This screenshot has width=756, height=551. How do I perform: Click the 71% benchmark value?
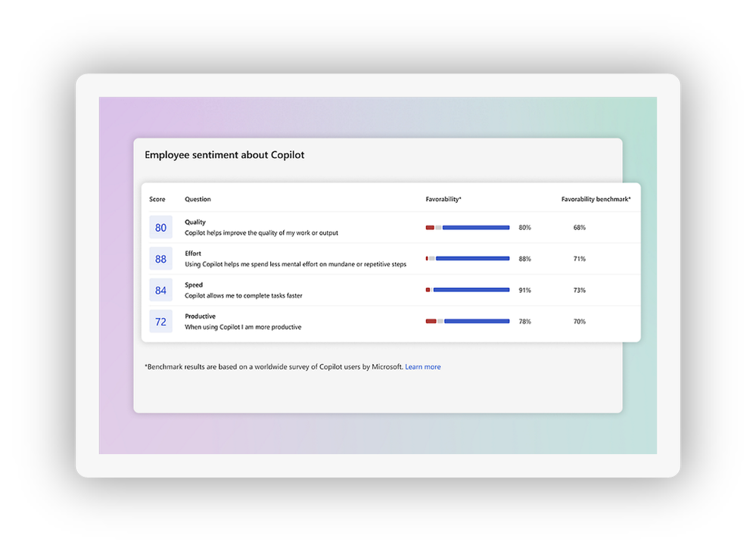click(x=579, y=259)
